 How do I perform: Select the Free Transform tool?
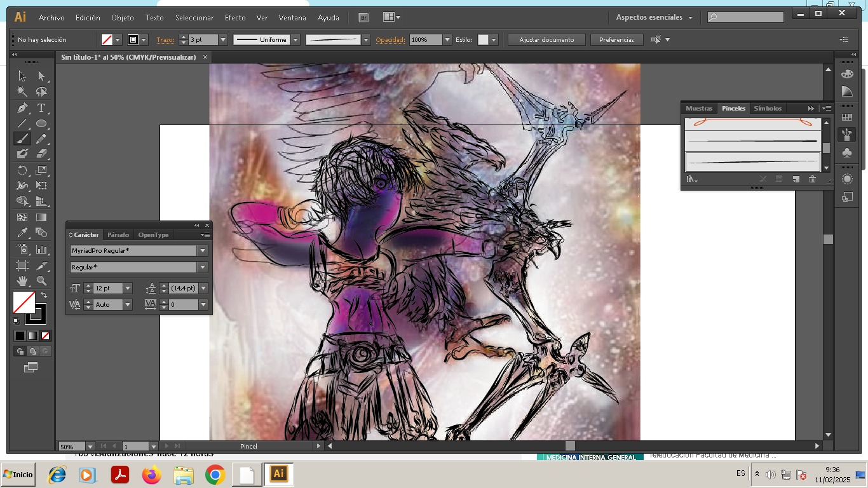41,186
